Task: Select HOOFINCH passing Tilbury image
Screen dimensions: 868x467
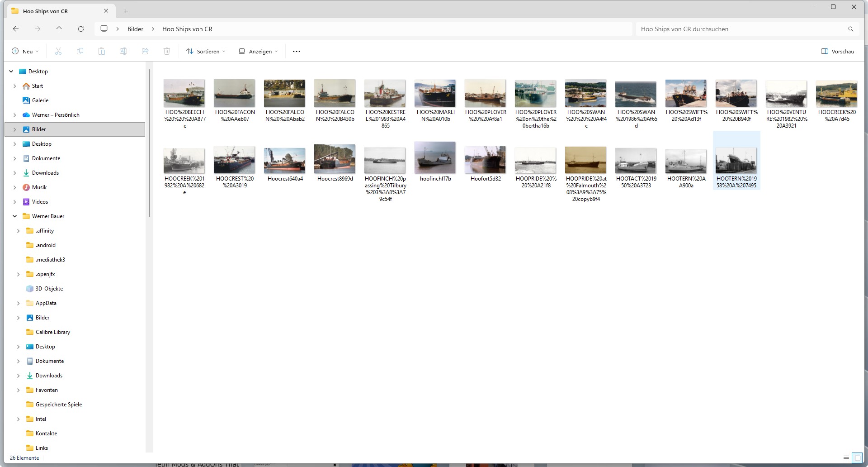Action: [x=385, y=160]
